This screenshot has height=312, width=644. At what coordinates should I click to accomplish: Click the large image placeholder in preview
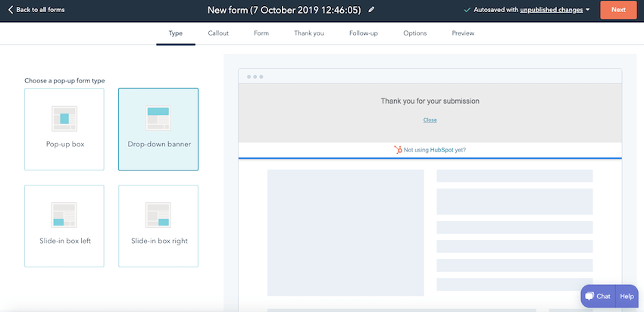[345, 232]
